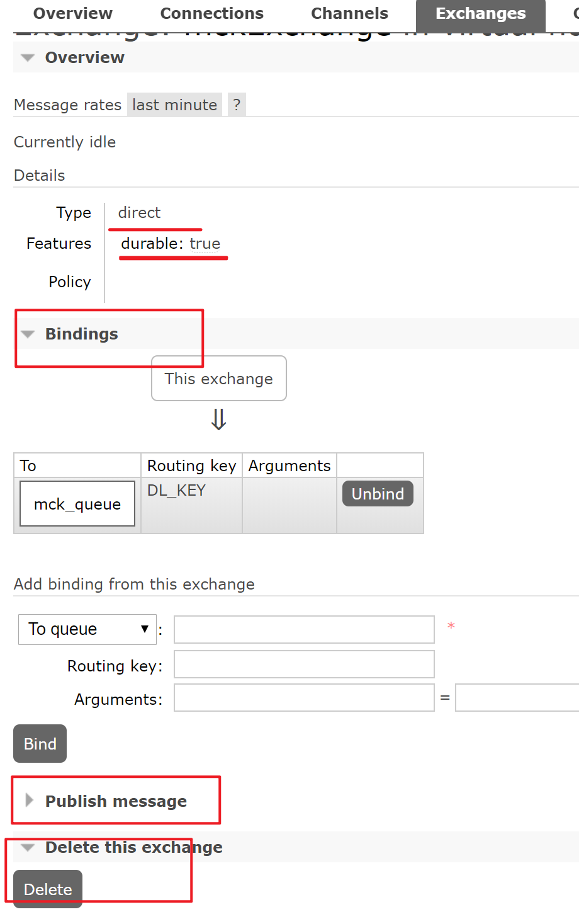Click the 'durable: true' feature text
The width and height of the screenshot is (579, 924).
[x=171, y=244]
